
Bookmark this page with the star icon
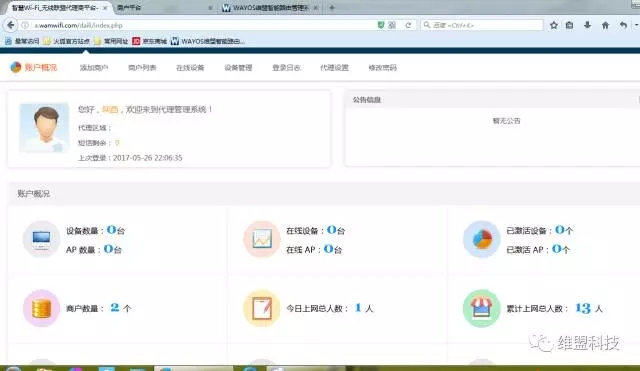click(x=553, y=25)
